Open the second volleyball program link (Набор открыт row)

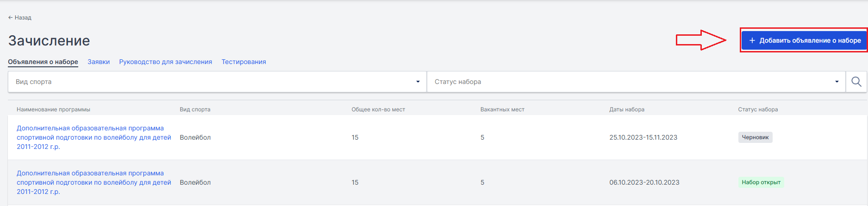point(94,182)
